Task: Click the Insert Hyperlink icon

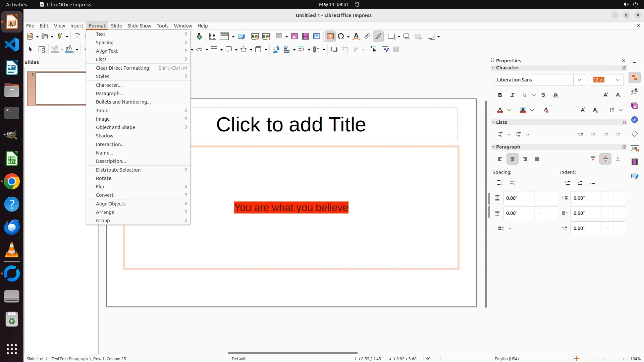Action: (367, 37)
